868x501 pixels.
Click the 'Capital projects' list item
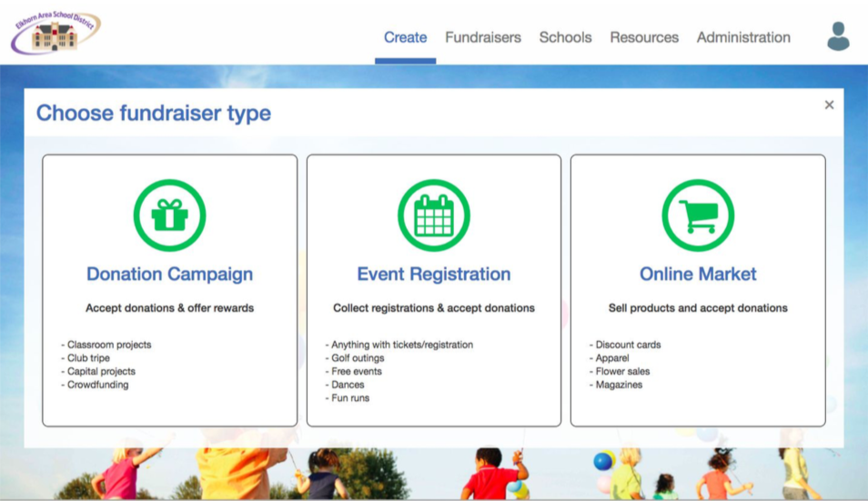tap(98, 371)
